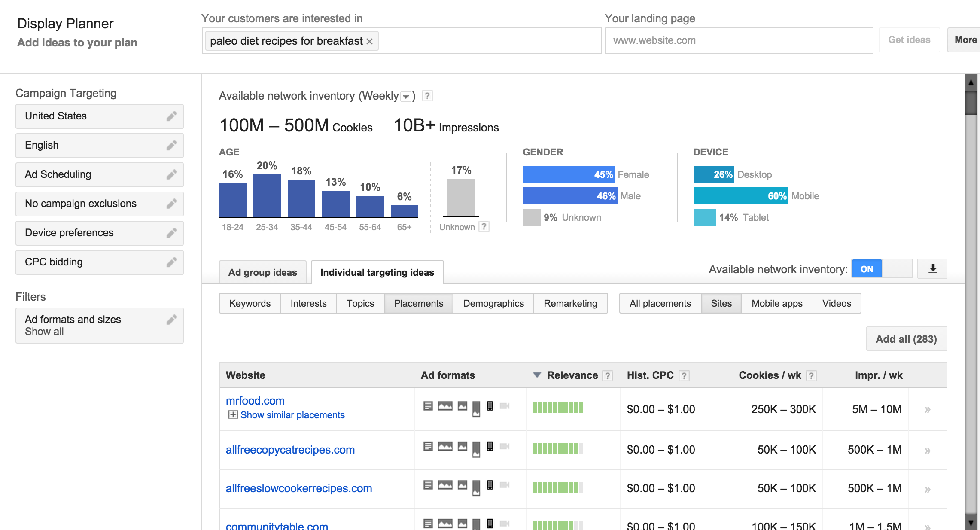Switch to Interests targeting tab

308,303
